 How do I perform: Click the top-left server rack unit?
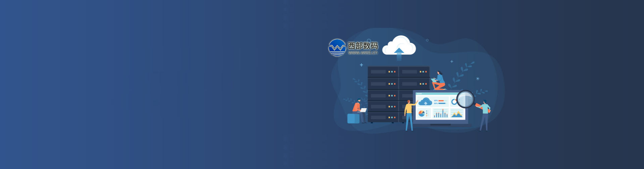[383, 72]
